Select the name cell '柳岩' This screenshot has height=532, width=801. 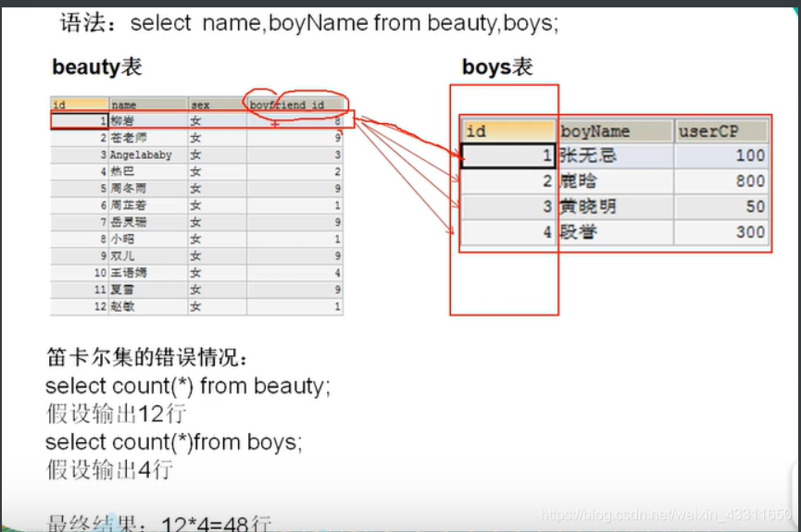pyautogui.click(x=148, y=121)
